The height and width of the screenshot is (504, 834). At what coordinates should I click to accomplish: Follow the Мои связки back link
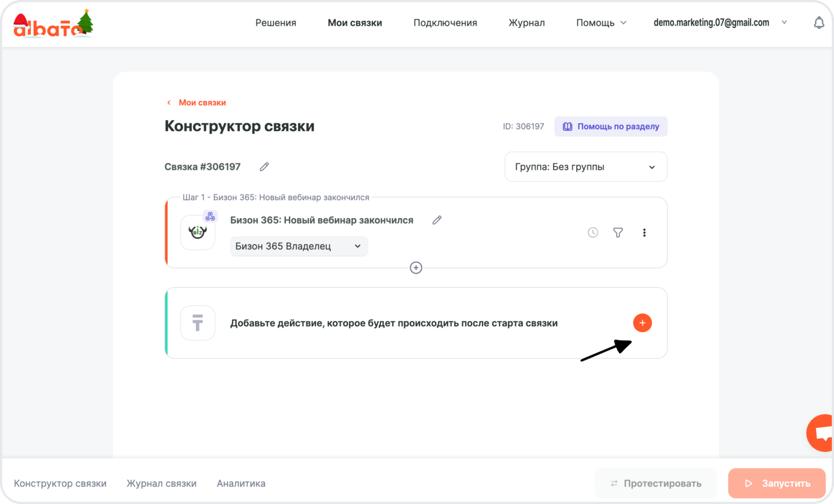pos(202,103)
